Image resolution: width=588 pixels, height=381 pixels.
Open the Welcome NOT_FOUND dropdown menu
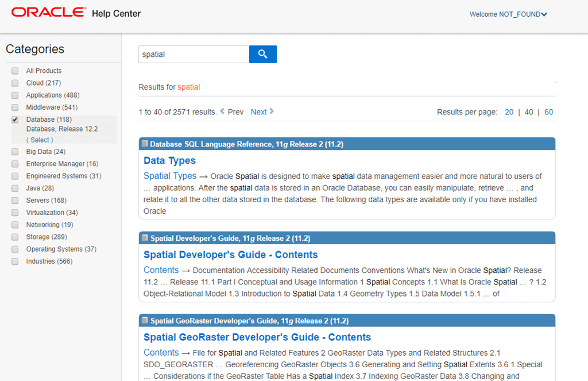pos(508,14)
